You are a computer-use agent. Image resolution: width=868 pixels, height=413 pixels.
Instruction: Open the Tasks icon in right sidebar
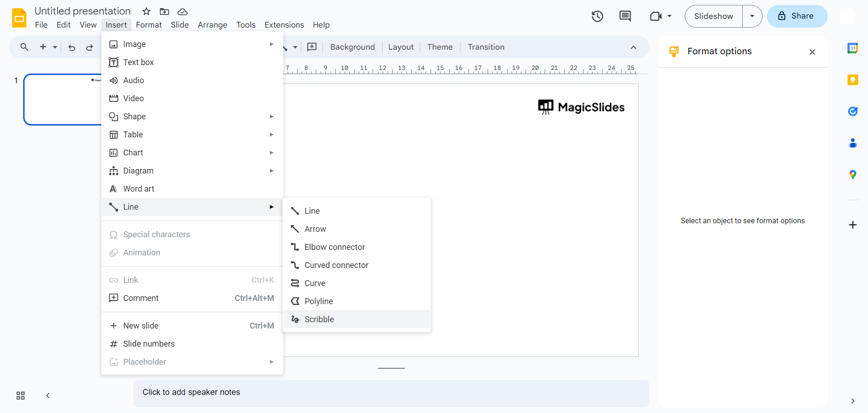(x=853, y=111)
